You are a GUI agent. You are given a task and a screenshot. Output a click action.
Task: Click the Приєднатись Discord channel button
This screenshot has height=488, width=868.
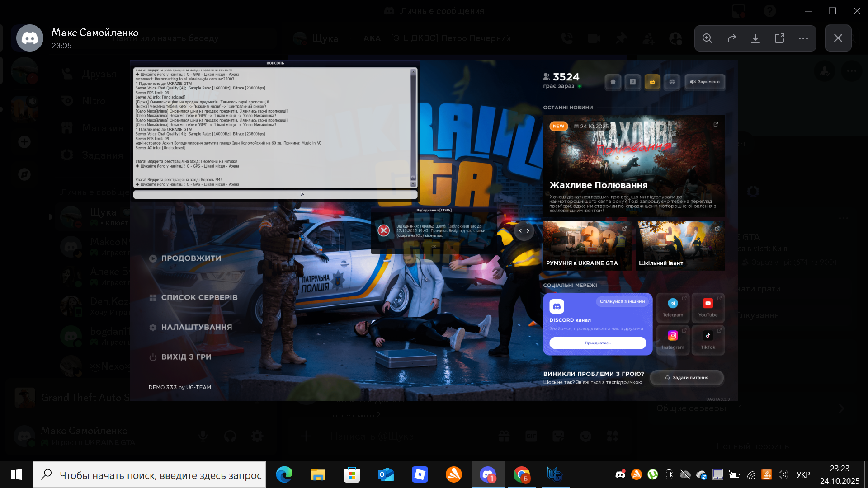598,343
